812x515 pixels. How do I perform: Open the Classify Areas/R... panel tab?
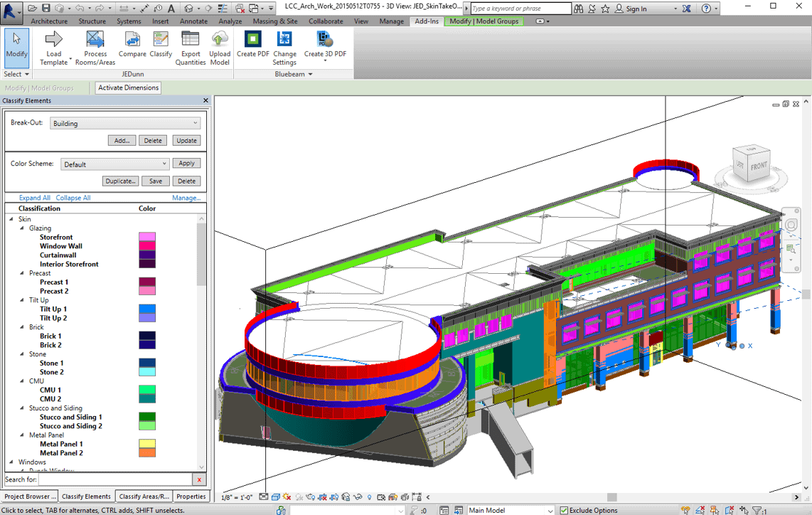point(144,497)
